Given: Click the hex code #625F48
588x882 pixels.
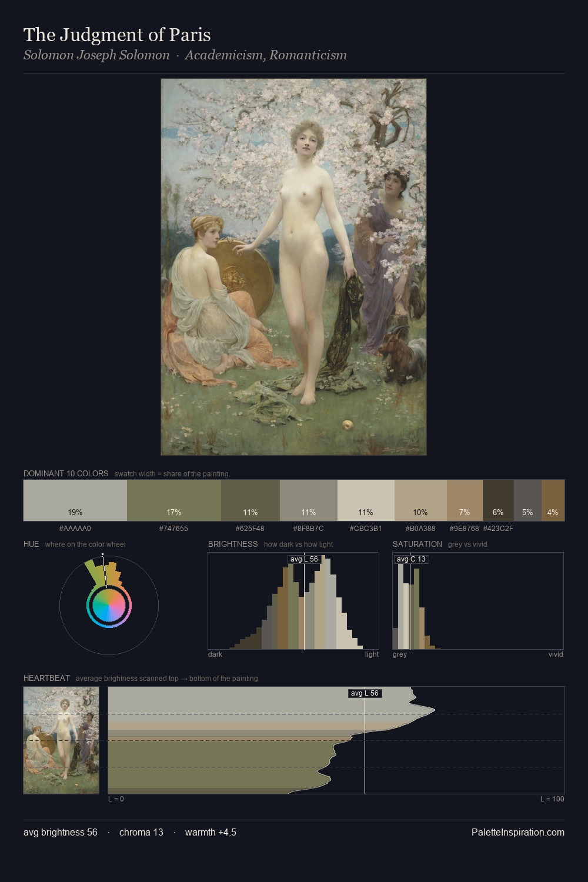Looking at the screenshot, I should pos(250,529).
